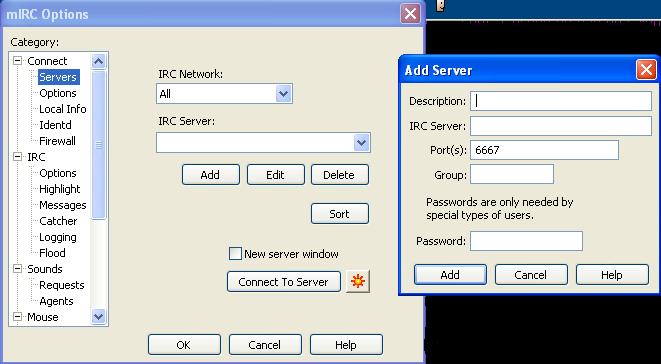
Task: Collapse the Sounds tree category
Action: point(17,269)
